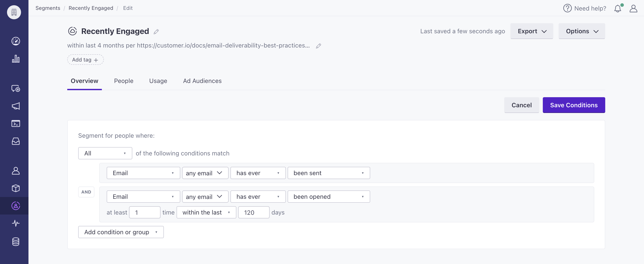Viewport: 644px width, 264px height.
Task: Click the Need help? question icon
Action: click(567, 8)
